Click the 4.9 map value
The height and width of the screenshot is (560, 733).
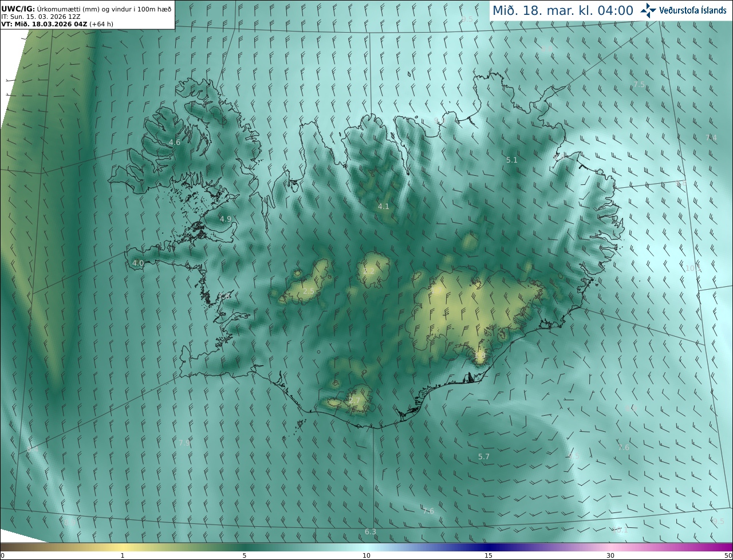[226, 219]
